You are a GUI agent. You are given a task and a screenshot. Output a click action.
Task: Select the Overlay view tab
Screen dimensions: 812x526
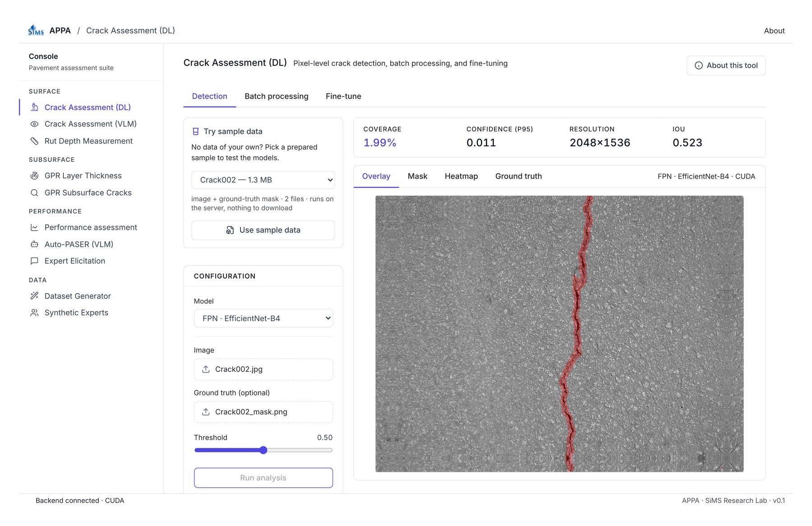376,176
